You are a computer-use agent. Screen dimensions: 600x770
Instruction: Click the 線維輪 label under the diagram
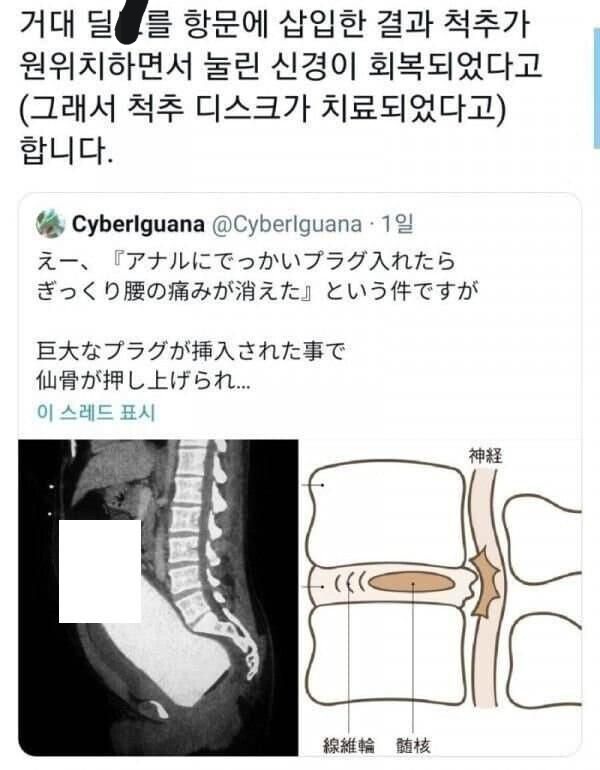coord(349,745)
